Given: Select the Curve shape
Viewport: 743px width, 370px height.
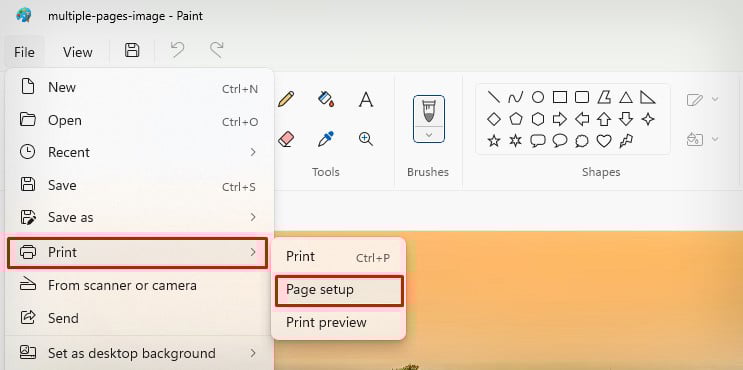Looking at the screenshot, I should coord(516,98).
